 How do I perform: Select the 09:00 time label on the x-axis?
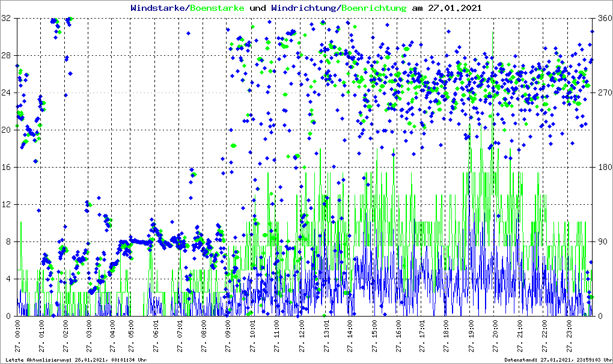[229, 336]
